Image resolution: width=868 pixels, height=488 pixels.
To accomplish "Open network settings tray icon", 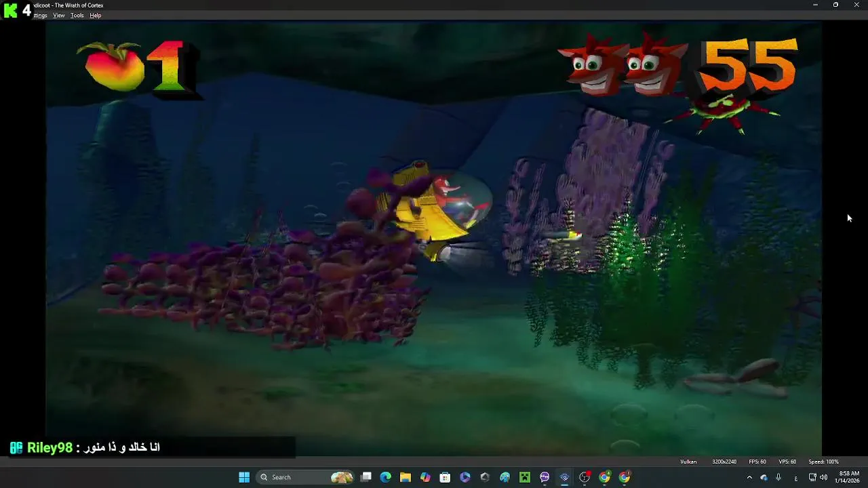I will click(812, 477).
